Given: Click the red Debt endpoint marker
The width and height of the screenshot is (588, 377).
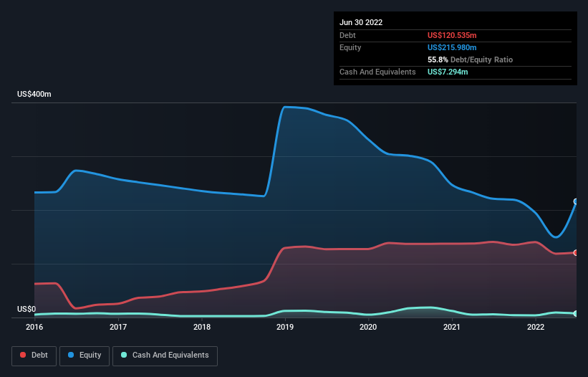Looking at the screenshot, I should [576, 253].
